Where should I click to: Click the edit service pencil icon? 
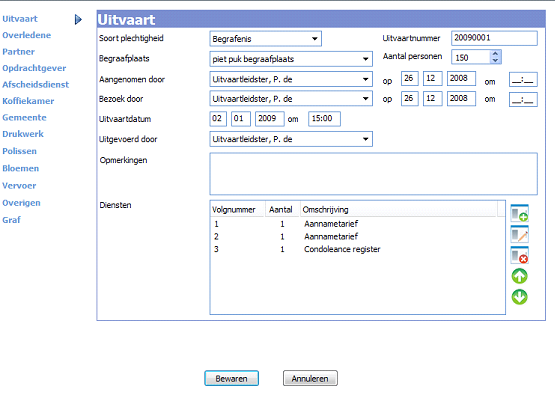[519, 234]
